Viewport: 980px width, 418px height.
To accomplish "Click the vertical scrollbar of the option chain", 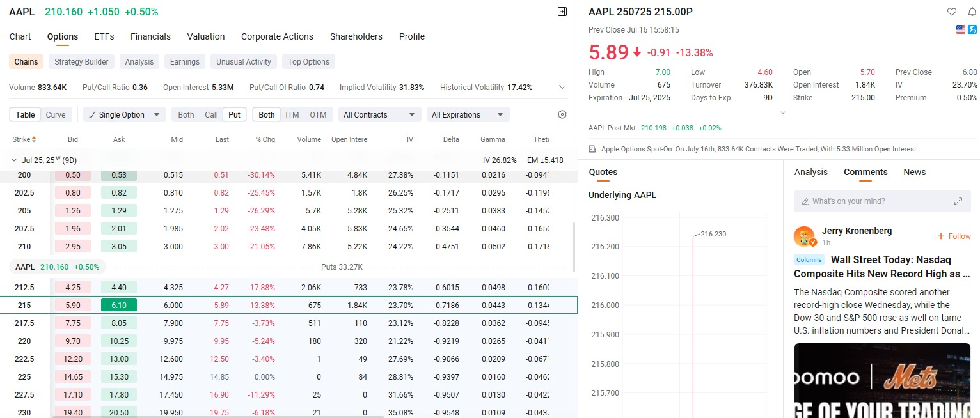I will tap(573, 247).
